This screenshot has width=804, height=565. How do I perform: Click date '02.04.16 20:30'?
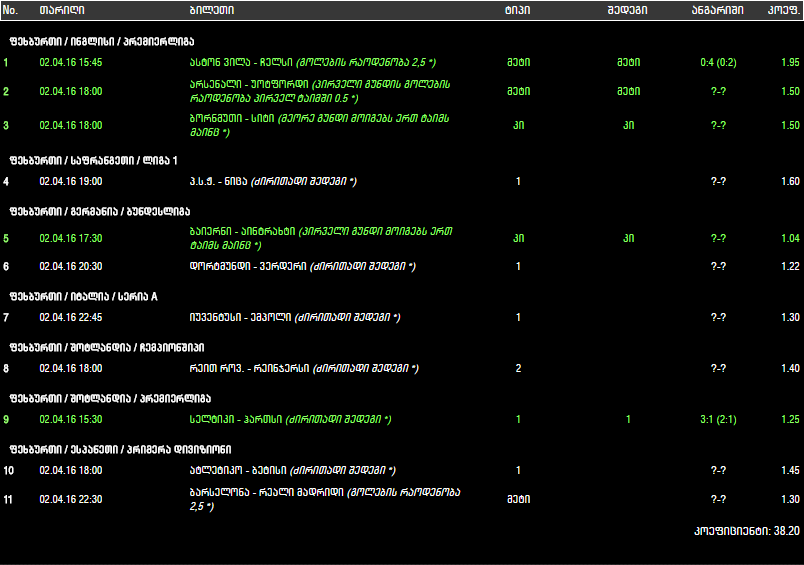[x=71, y=267]
